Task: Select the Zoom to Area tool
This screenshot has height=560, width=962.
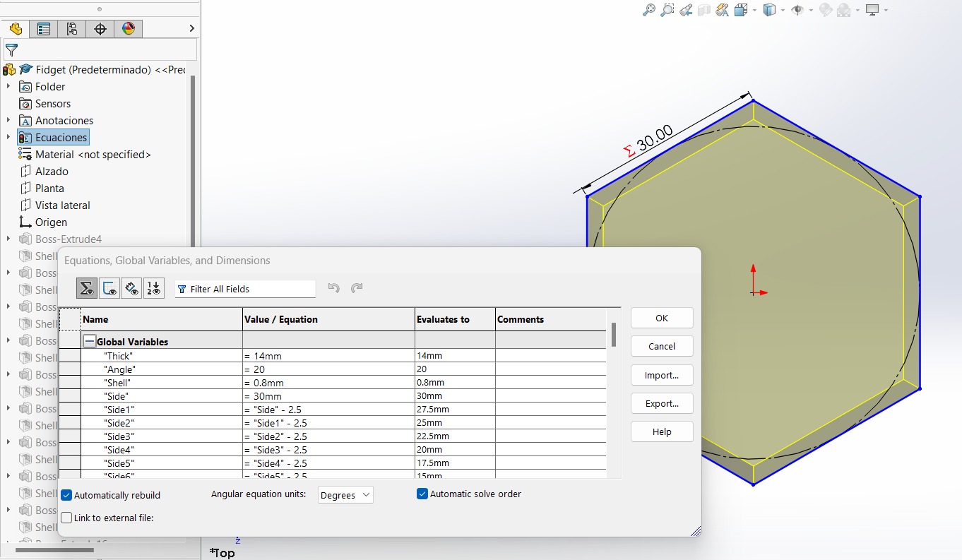Action: click(667, 10)
